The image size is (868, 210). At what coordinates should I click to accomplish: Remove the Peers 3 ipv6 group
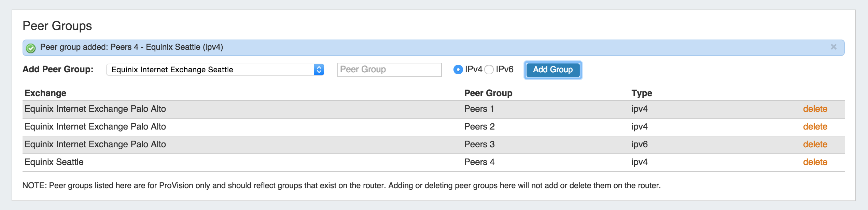tap(815, 145)
